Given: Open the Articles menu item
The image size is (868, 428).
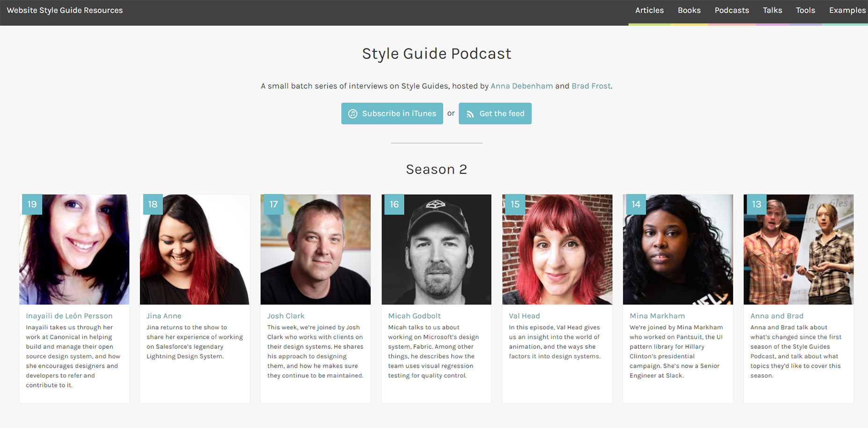Looking at the screenshot, I should click(x=649, y=10).
